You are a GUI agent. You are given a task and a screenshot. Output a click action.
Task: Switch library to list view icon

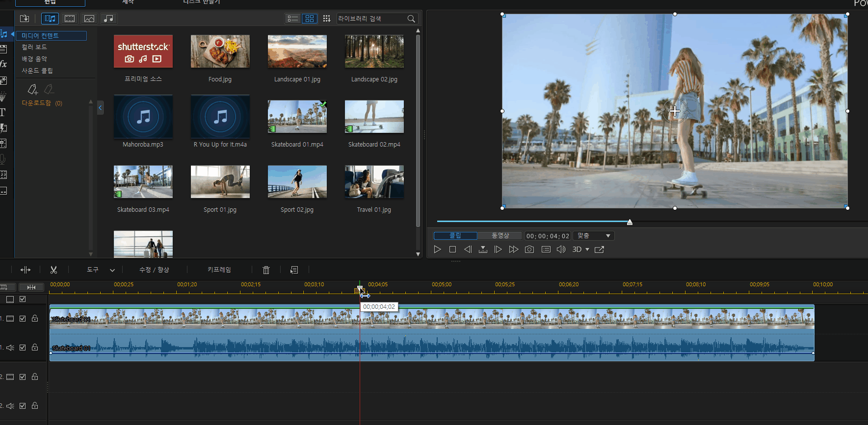pyautogui.click(x=292, y=19)
